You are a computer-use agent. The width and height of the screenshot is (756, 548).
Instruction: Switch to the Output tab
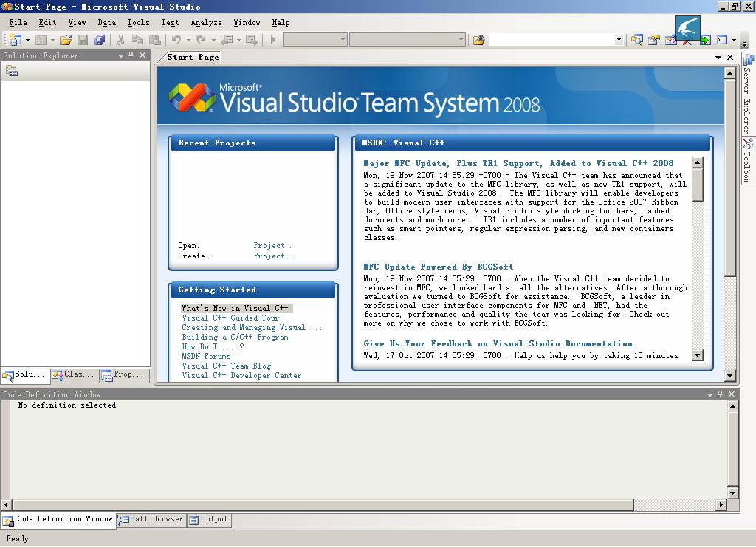click(209, 519)
